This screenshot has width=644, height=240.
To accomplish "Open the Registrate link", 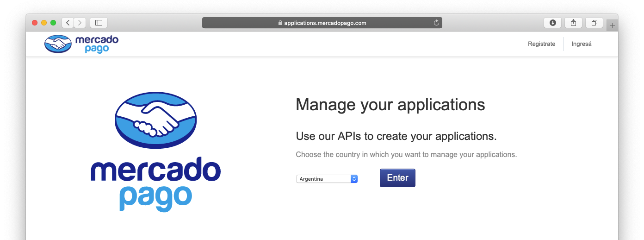I will (541, 44).
